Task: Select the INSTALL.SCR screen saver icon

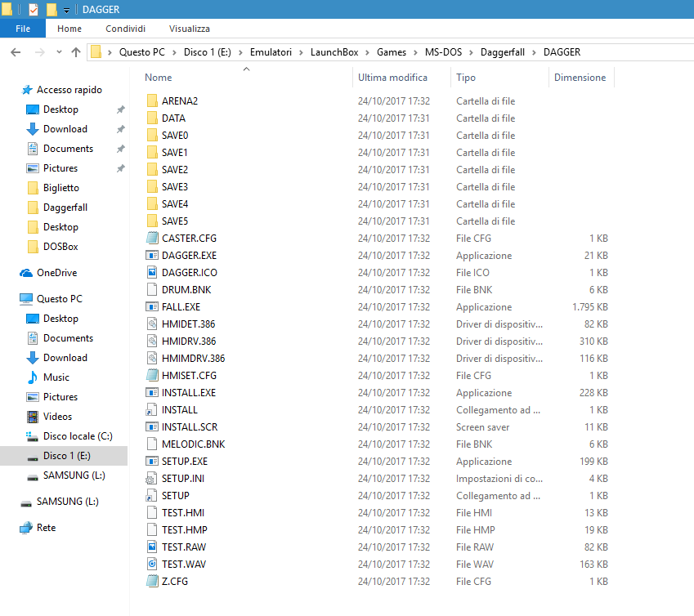Action: pos(152,426)
